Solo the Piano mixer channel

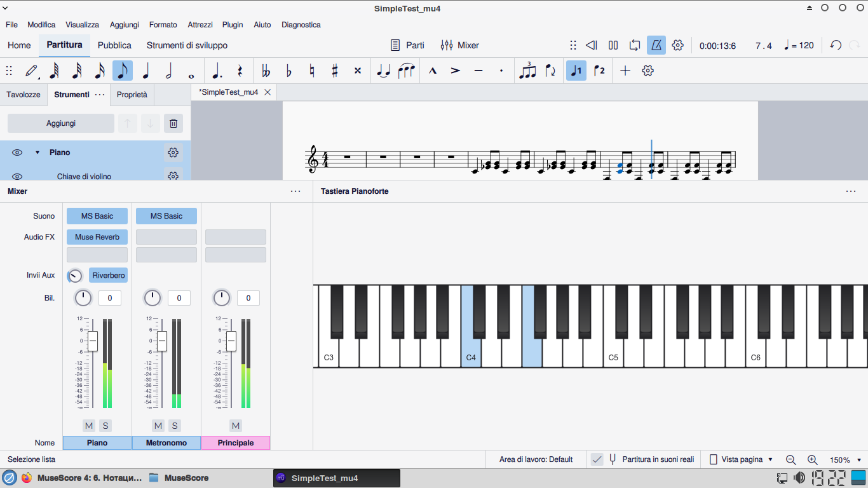point(105,426)
